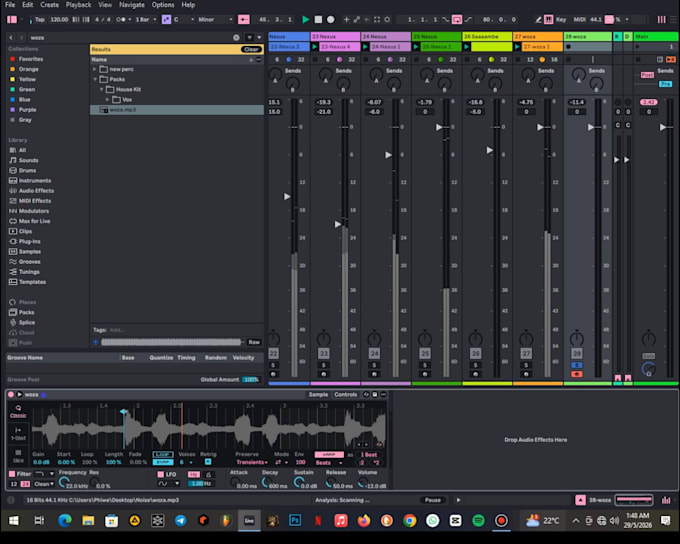The height and width of the screenshot is (544, 680).
Task: Enable the Filter toggle in Simpler
Action: [12, 474]
